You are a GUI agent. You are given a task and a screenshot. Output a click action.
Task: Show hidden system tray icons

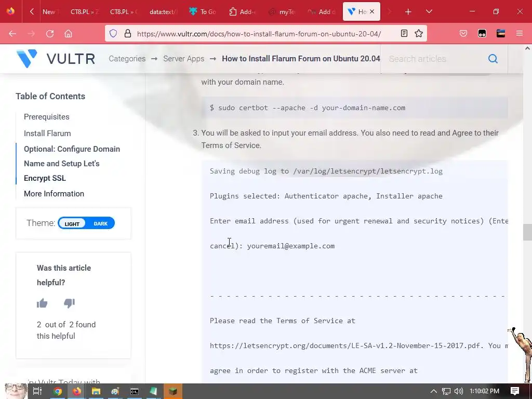coord(434,391)
